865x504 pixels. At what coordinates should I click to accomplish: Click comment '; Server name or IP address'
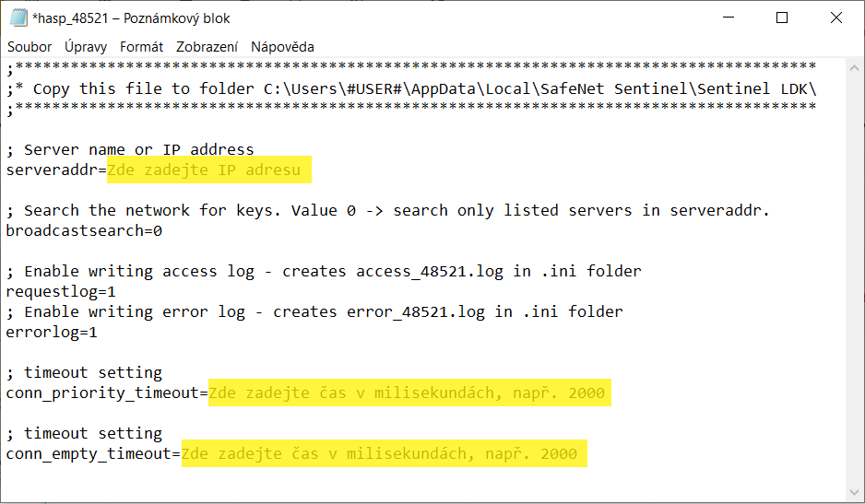point(130,149)
